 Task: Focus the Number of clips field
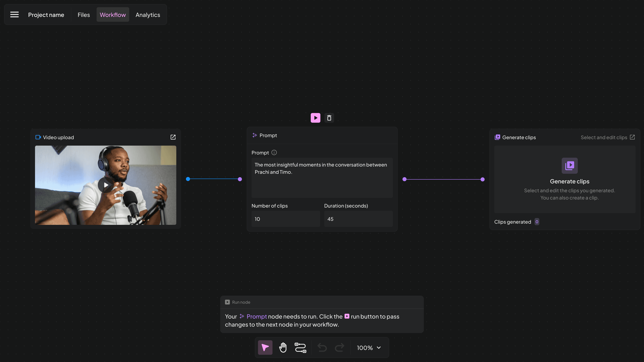point(286,219)
